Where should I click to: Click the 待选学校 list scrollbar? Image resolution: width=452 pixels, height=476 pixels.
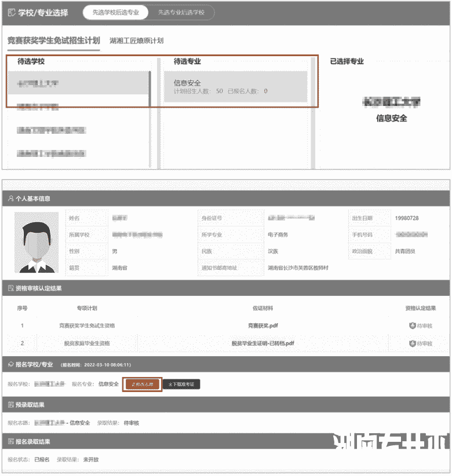pos(151,88)
